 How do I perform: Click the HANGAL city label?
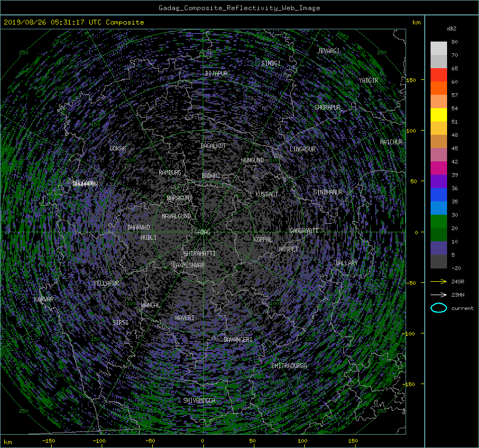click(x=150, y=305)
